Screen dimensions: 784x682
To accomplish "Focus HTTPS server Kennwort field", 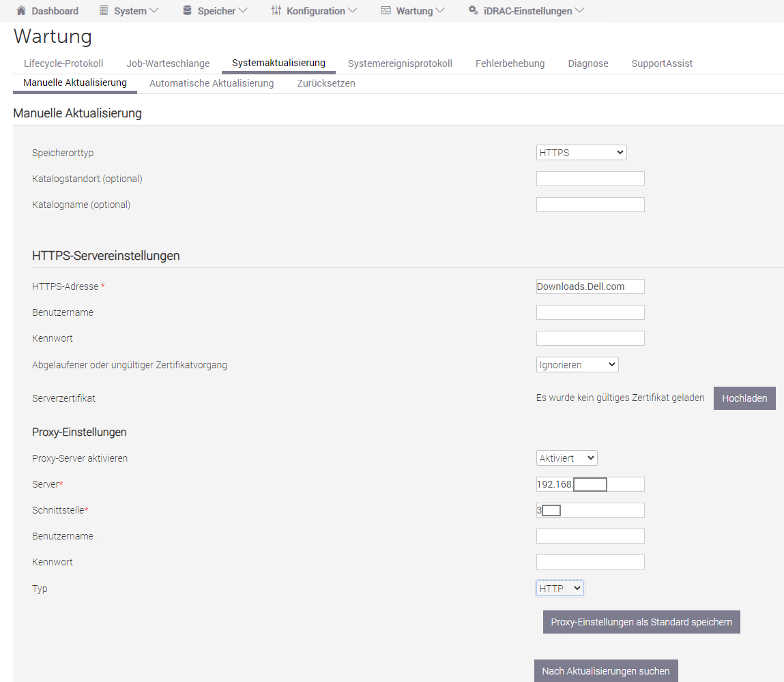I will tap(590, 339).
